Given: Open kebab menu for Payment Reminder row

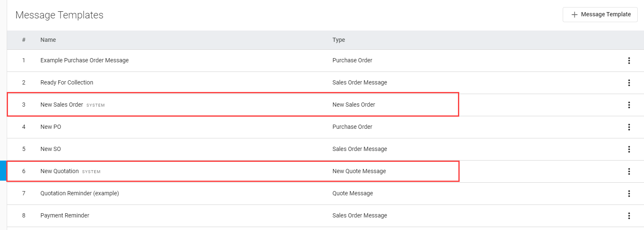Looking at the screenshot, I should click(x=628, y=216).
